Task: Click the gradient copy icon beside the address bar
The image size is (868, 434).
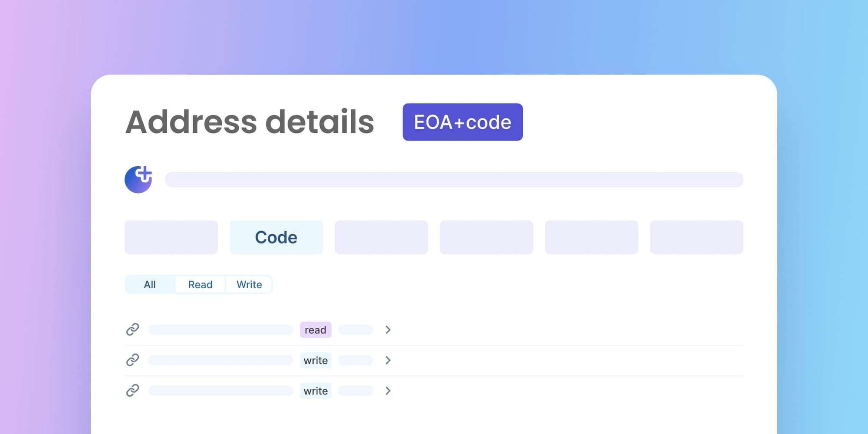Action: [x=138, y=179]
